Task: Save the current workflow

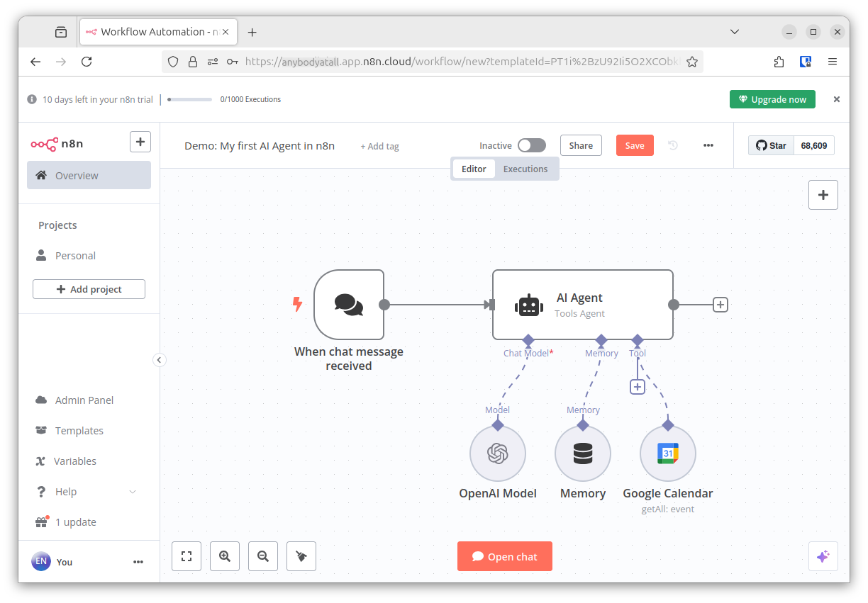Action: 635,145
